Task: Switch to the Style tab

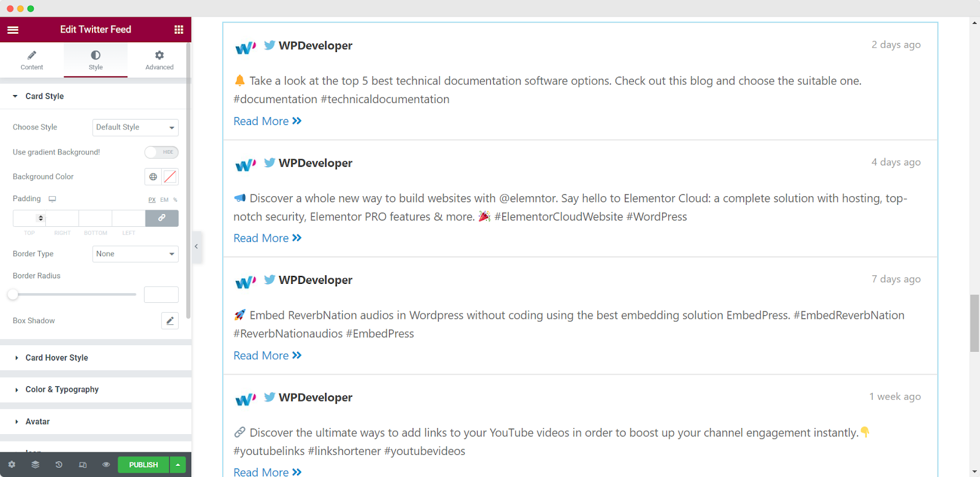Action: pyautogui.click(x=96, y=60)
